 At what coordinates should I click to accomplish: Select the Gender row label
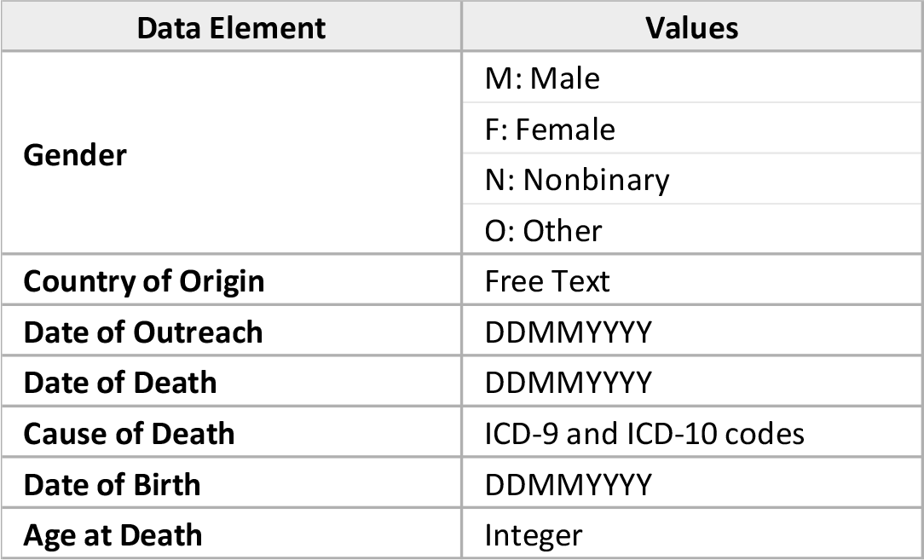(75, 155)
